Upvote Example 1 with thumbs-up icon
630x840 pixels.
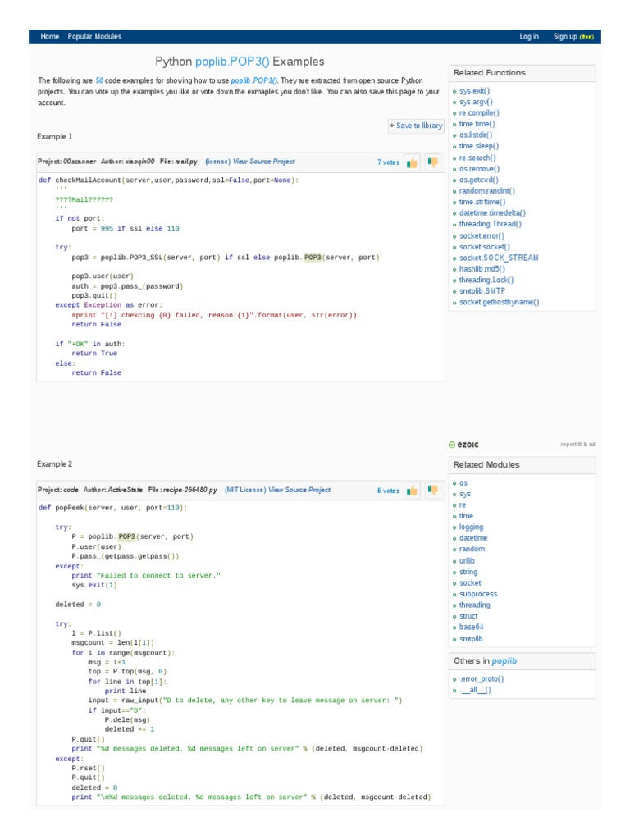412,162
